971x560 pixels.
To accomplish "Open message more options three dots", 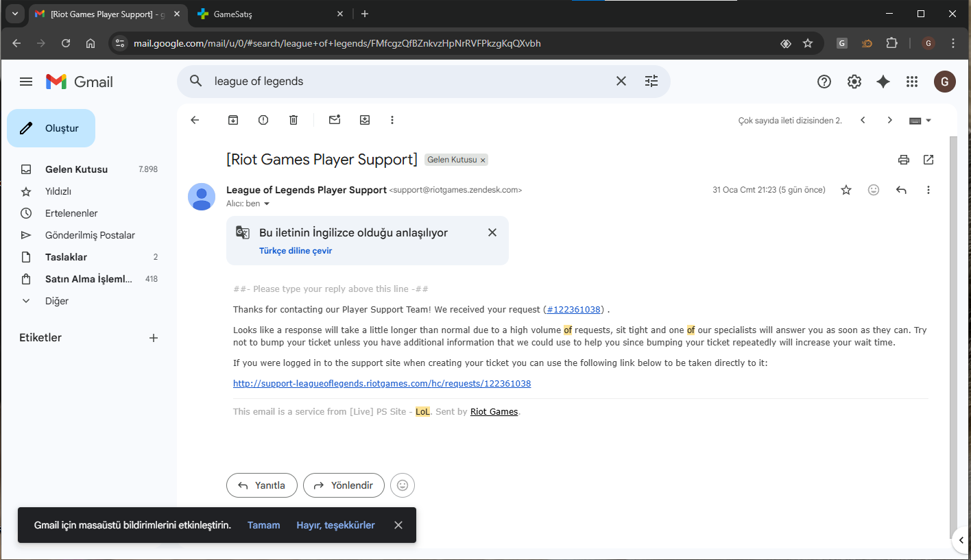I will [x=928, y=190].
